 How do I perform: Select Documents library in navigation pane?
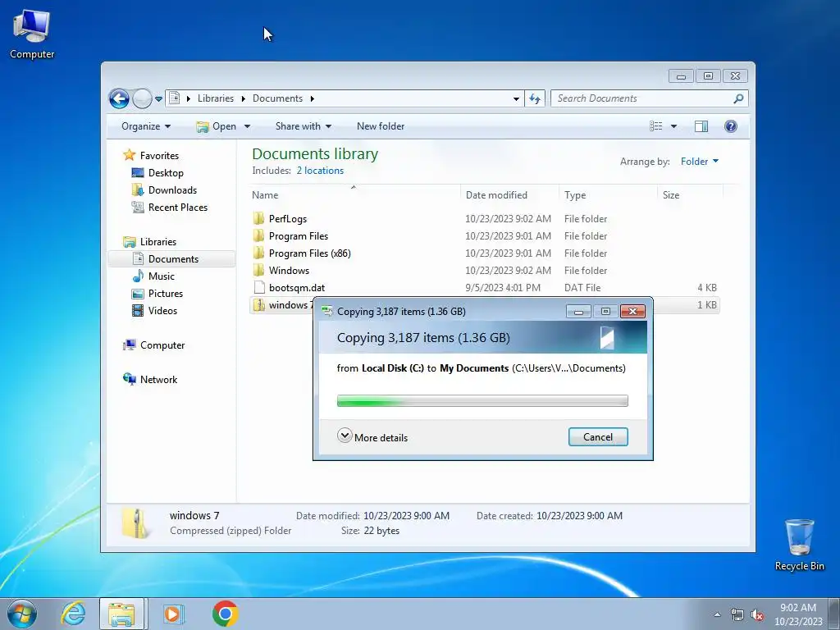click(173, 258)
